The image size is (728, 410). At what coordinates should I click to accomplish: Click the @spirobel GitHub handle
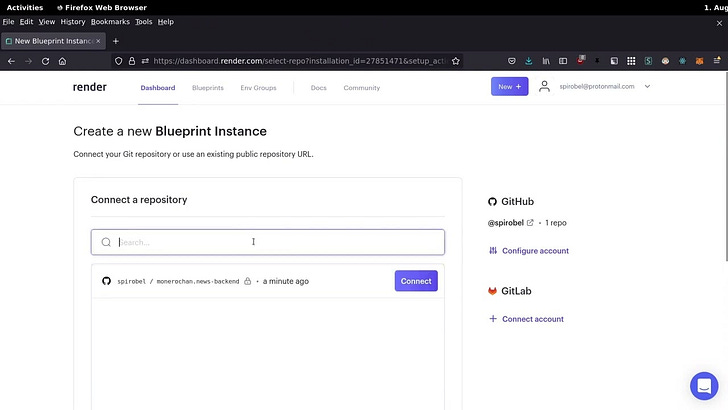tap(506, 223)
